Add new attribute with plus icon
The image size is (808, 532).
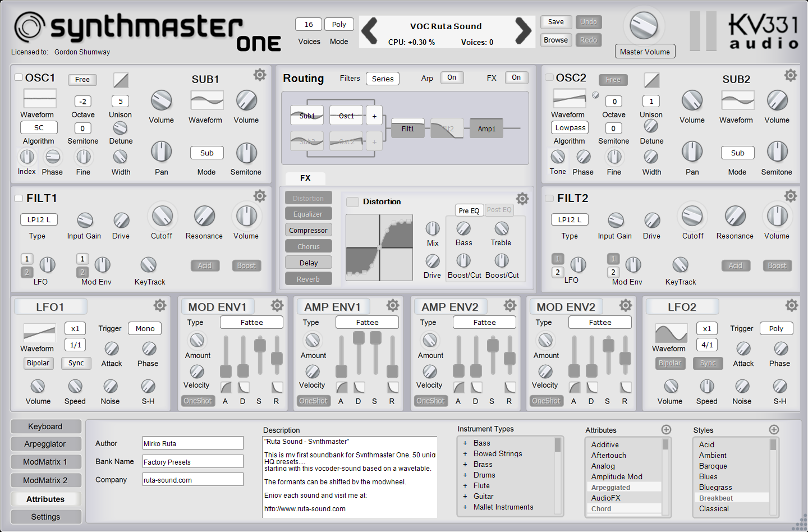point(666,430)
